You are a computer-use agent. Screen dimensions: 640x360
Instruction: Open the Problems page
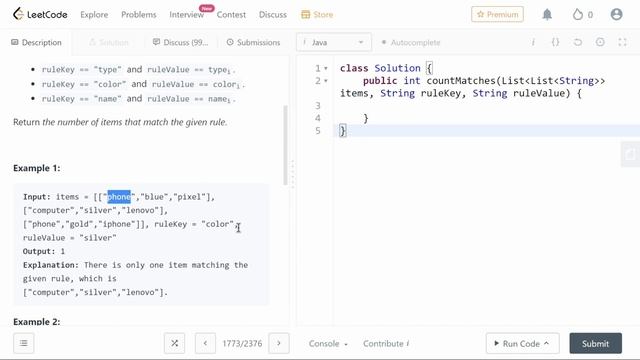click(138, 15)
